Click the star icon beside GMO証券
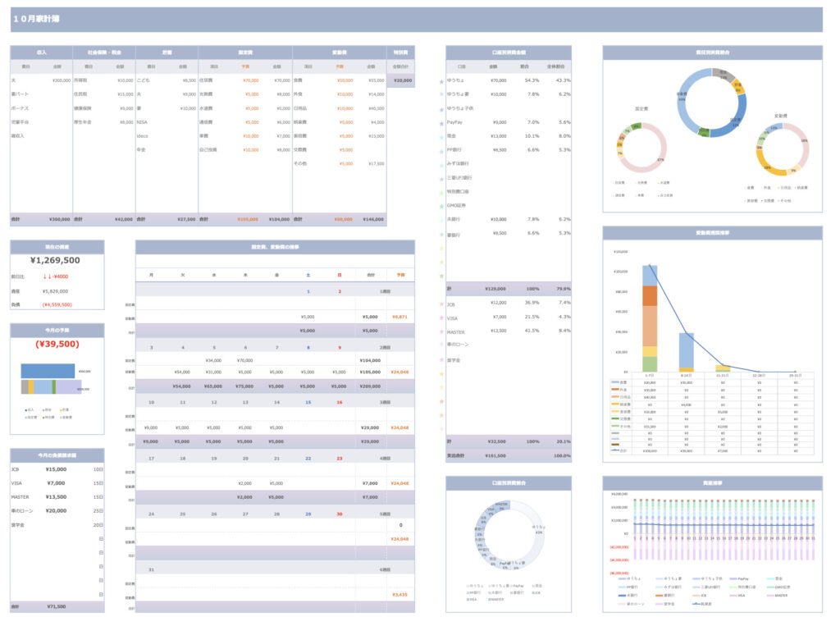The width and height of the screenshot is (840, 626). (441, 207)
